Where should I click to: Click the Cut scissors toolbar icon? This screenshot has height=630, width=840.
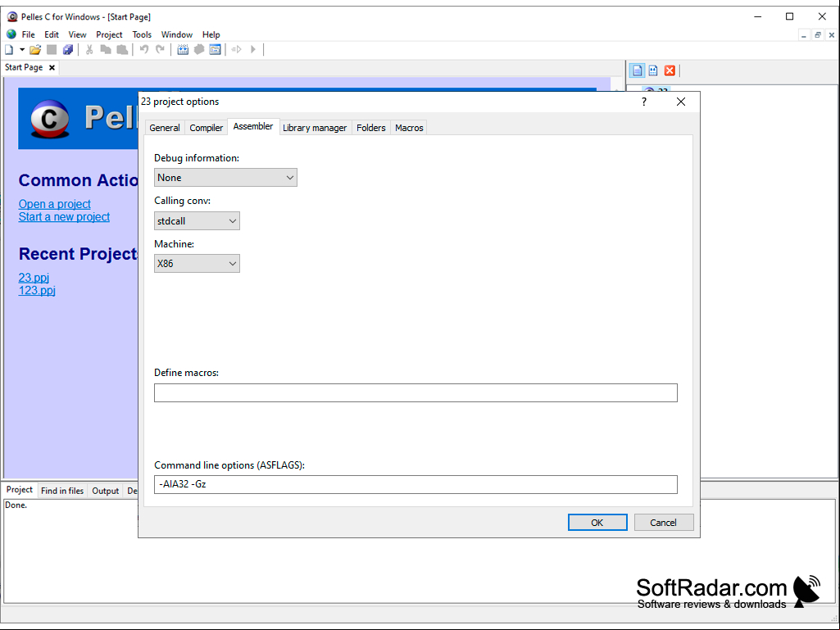(x=89, y=50)
